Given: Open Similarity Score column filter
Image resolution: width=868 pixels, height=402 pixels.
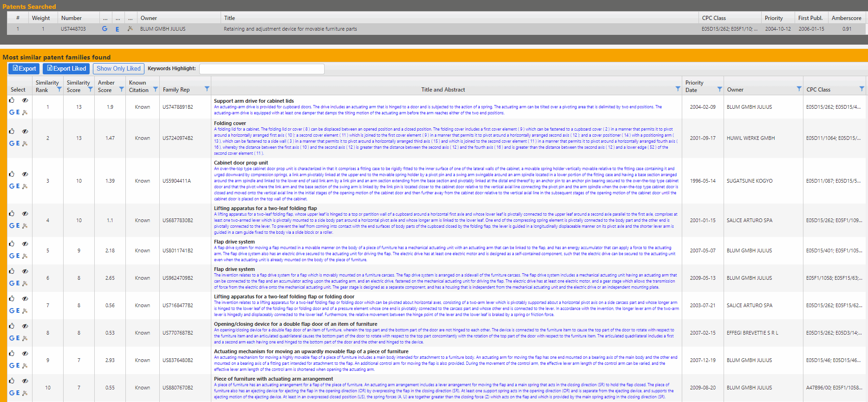Looking at the screenshot, I should (91, 89).
